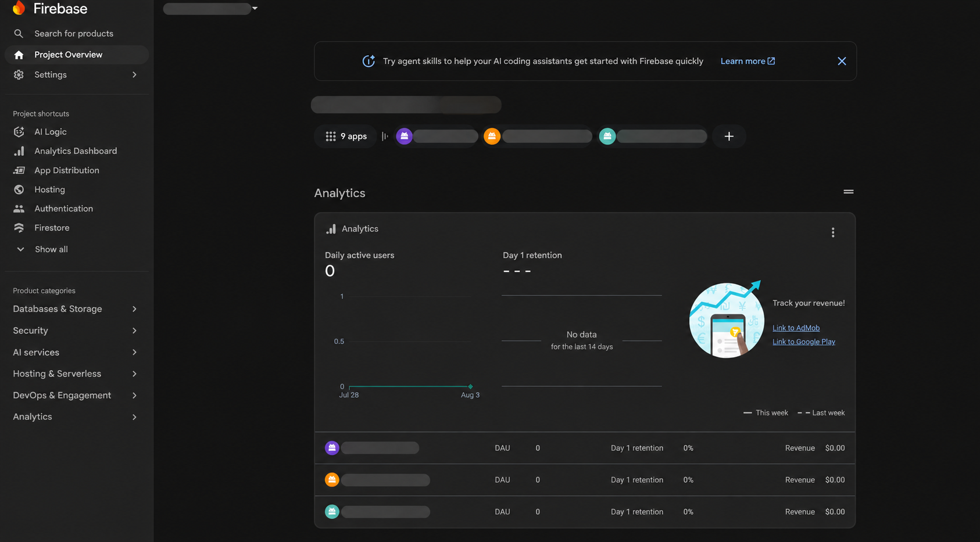Screen dimensions: 980x542
Task: Open Project Overview in sidebar
Action: click(x=77, y=55)
